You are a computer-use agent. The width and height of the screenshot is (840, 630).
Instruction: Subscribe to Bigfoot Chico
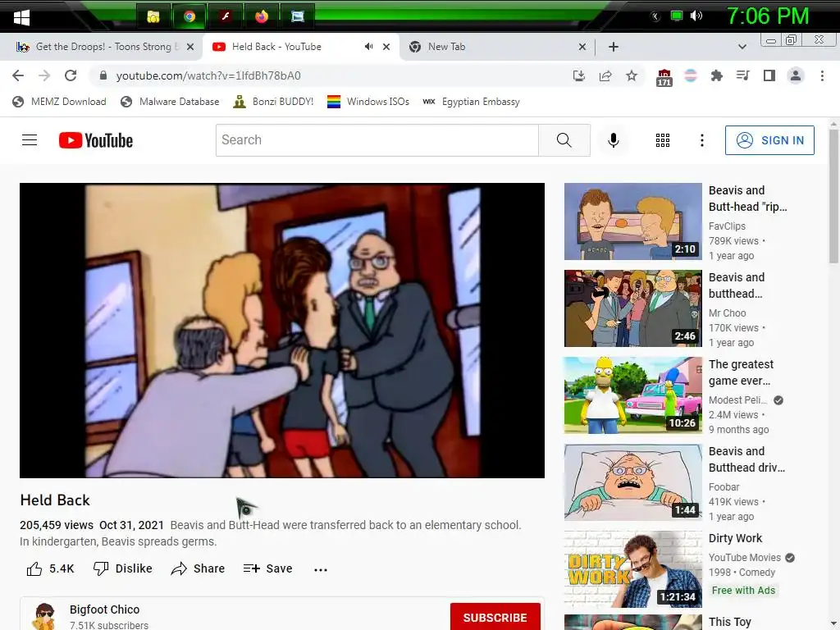click(495, 617)
